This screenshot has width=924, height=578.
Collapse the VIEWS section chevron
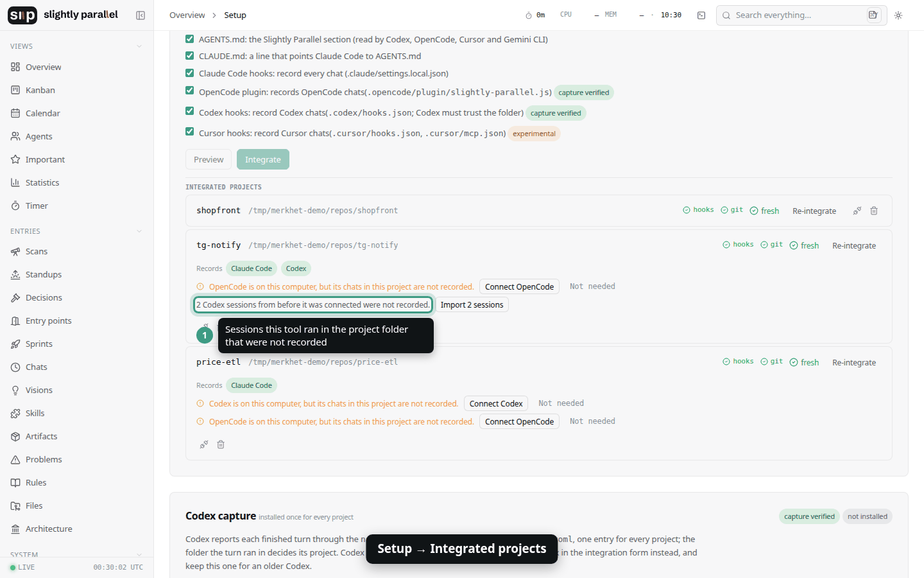click(139, 46)
